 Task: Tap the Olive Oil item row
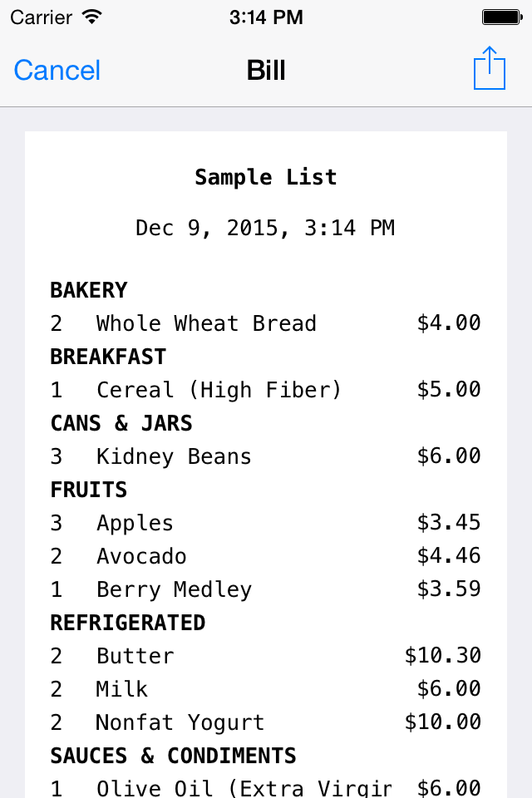coord(266,787)
